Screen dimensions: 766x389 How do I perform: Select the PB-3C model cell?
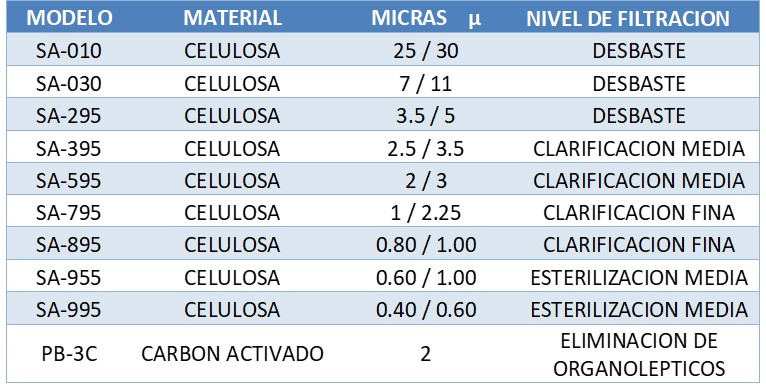pos(69,354)
